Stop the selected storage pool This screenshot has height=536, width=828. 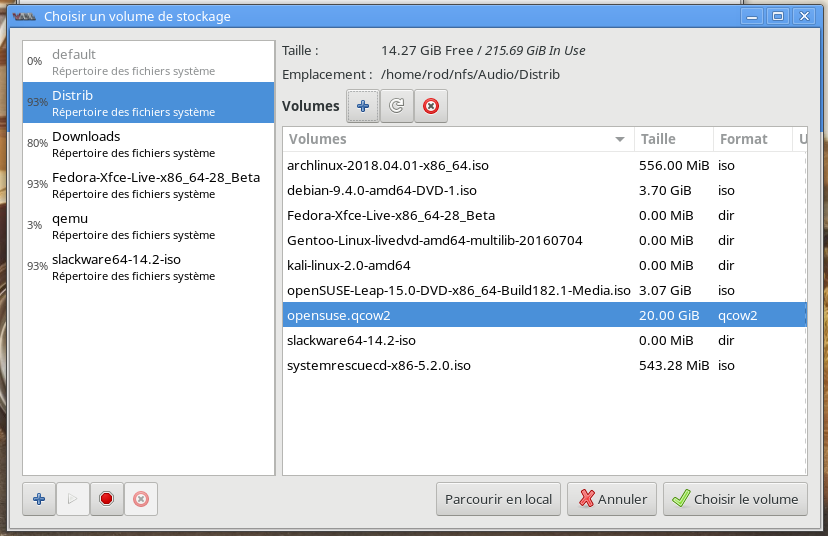pos(106,498)
